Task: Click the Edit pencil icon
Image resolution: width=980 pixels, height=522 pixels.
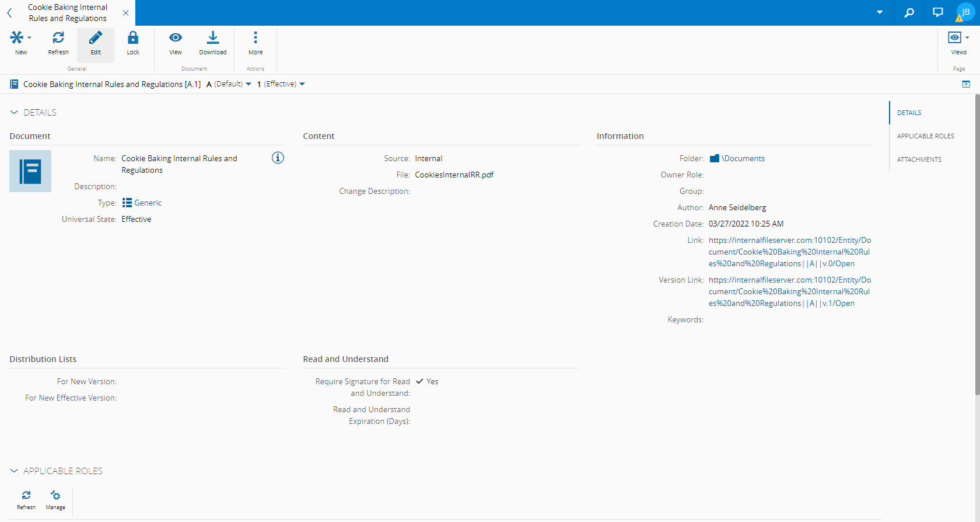Action: (x=96, y=38)
